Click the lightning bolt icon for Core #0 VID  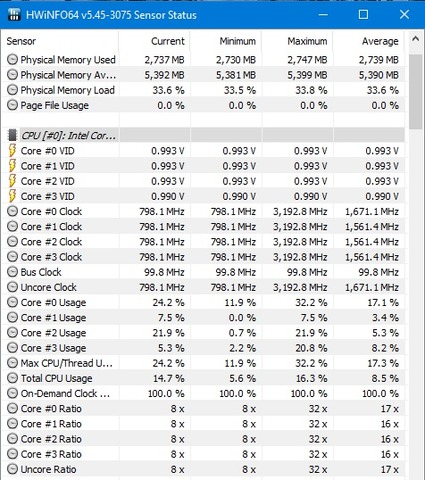(12, 150)
